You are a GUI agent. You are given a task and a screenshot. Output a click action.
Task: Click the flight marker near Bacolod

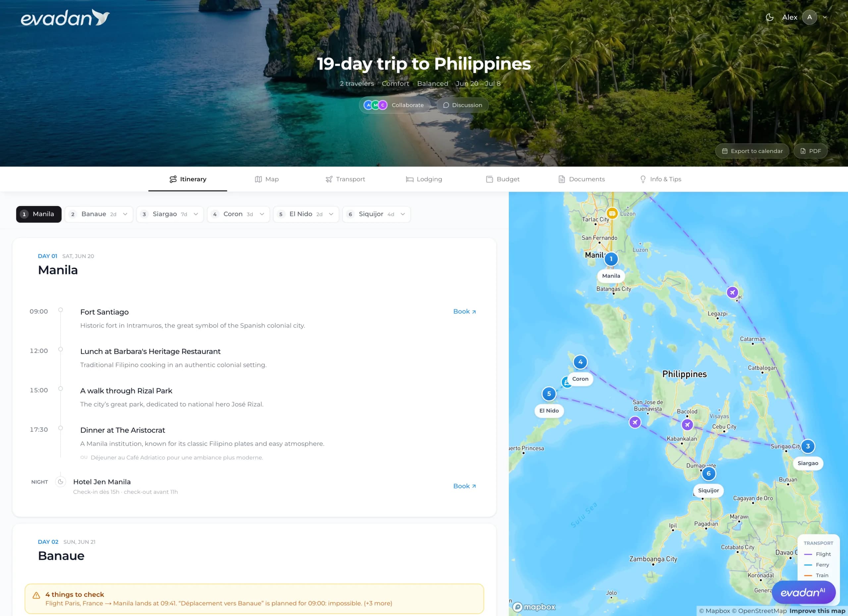[x=687, y=425]
